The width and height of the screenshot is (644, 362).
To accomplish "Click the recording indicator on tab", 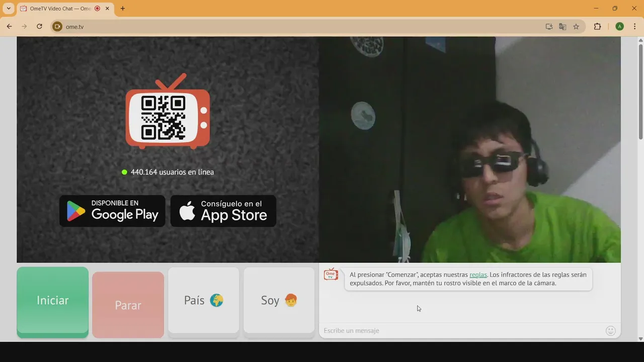I will [x=97, y=9].
